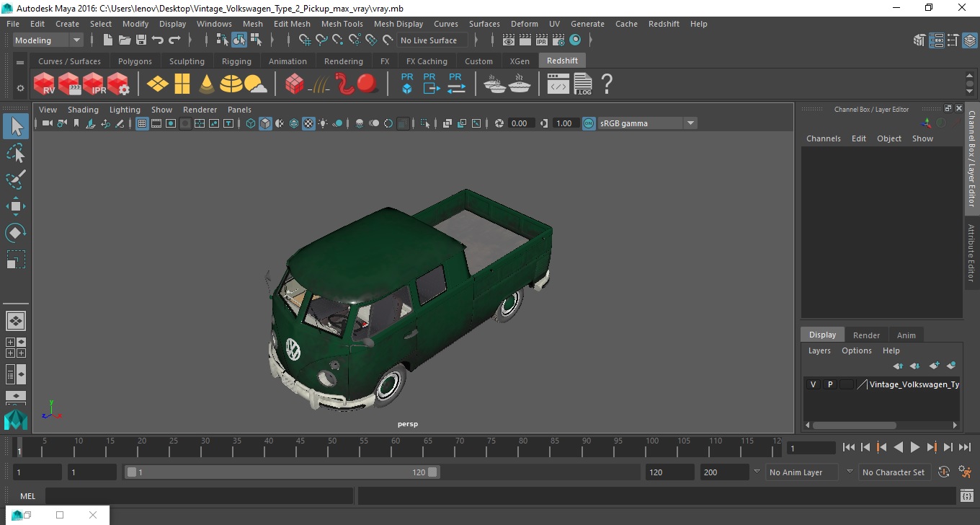980x525 pixels.
Task: Click the Redshift proxy export icon
Action: point(431,84)
